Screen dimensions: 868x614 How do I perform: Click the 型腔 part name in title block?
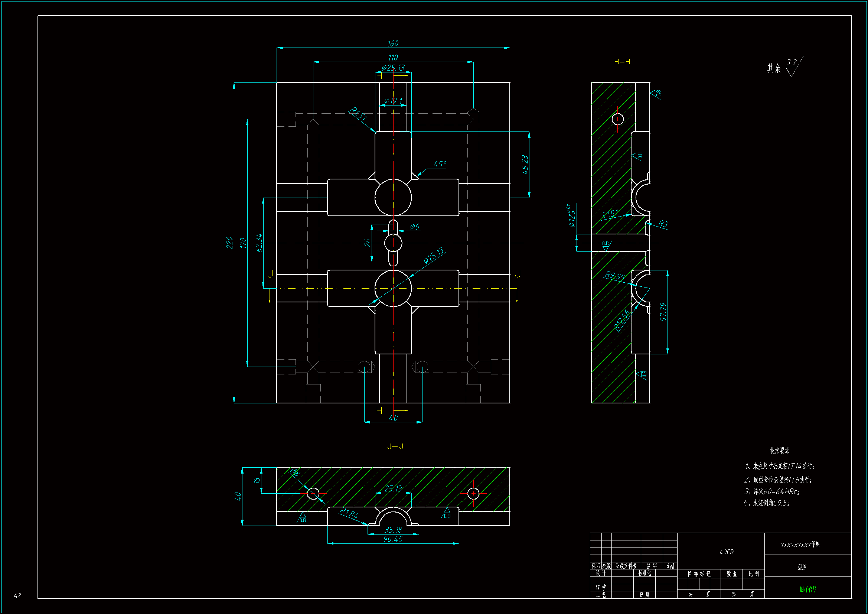coord(802,567)
